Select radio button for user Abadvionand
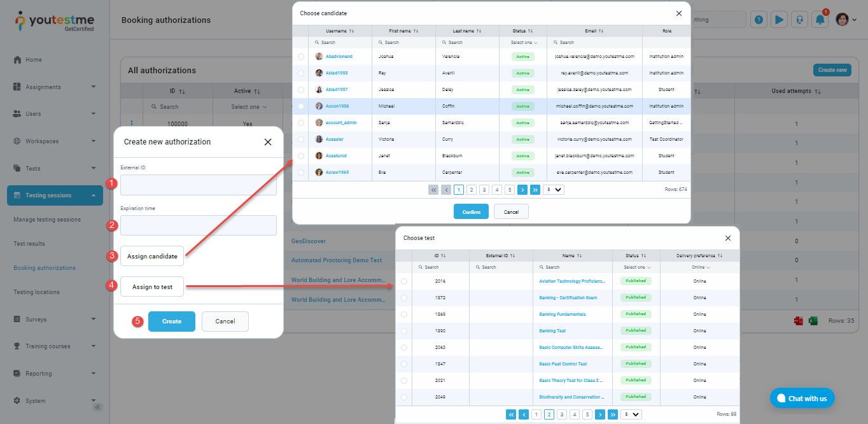868x424 pixels. coord(300,57)
